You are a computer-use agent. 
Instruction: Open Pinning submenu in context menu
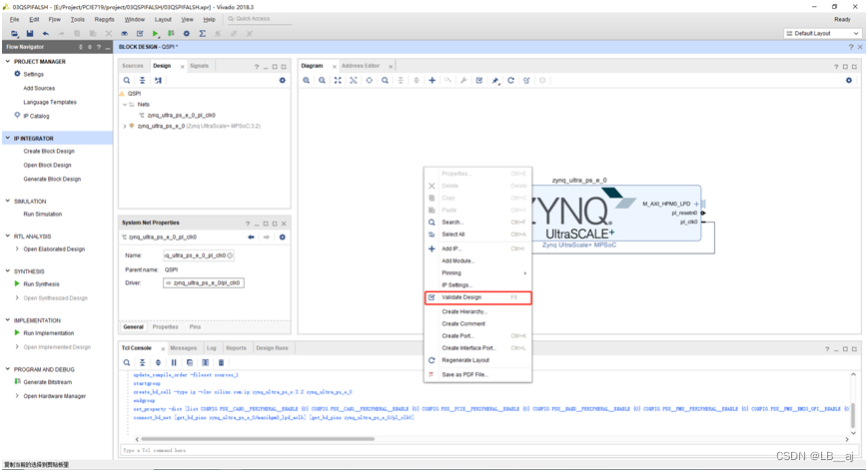pos(478,273)
